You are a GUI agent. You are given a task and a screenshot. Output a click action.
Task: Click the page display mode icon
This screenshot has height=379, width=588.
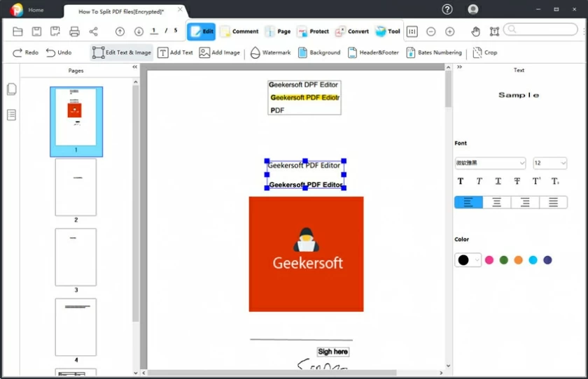(412, 31)
